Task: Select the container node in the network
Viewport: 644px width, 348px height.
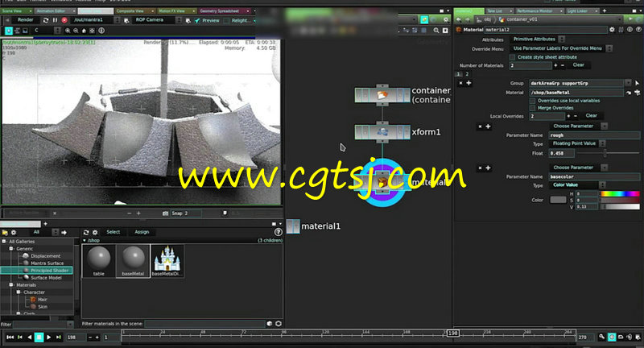Action: click(382, 95)
